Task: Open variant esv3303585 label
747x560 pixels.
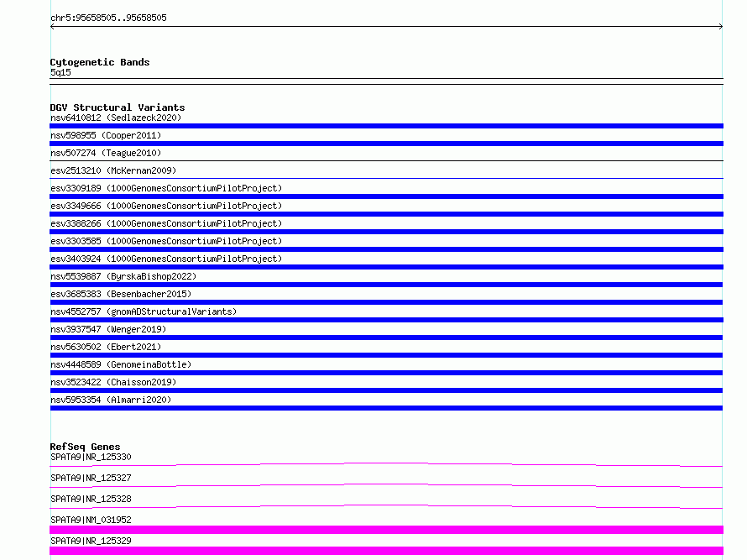Action: tap(166, 241)
